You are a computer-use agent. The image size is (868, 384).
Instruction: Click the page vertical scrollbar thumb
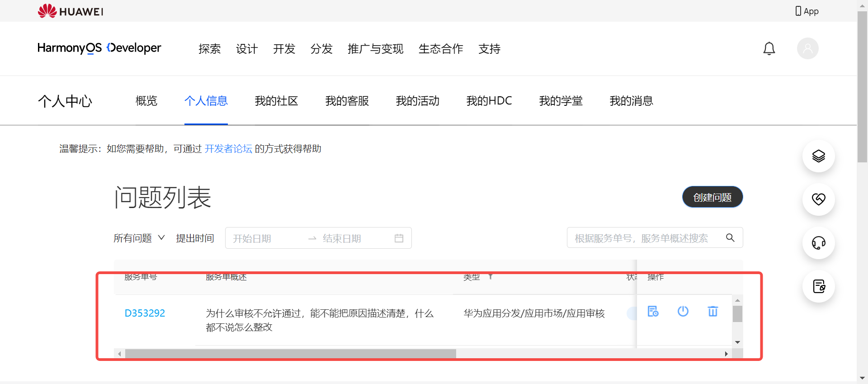coord(862,87)
